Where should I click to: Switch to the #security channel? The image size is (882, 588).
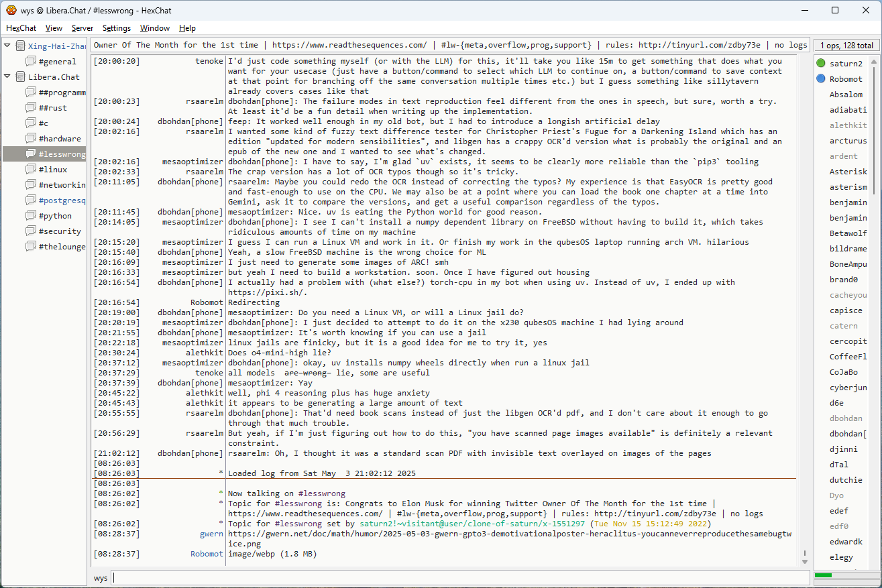pos(60,231)
